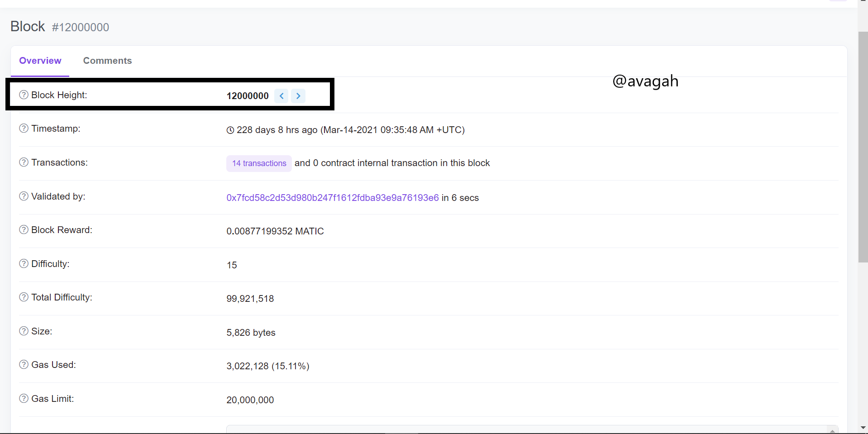Click the Validated by help icon
This screenshot has height=434, width=868.
pos(24,196)
